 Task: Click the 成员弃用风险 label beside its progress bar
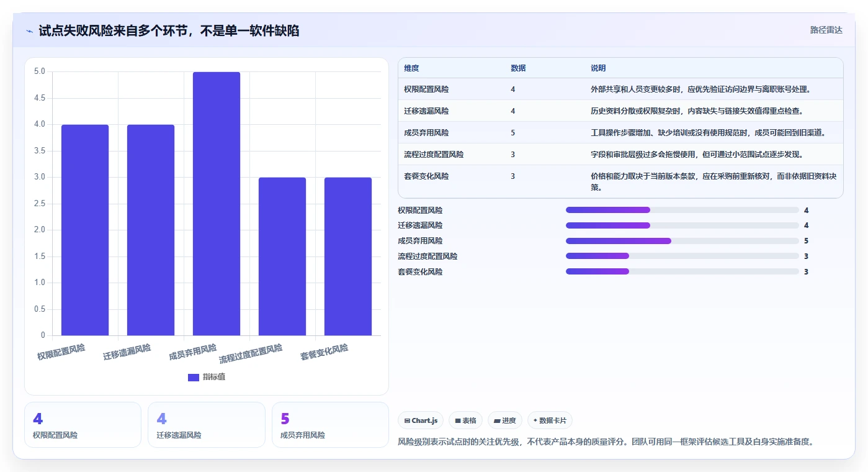point(420,241)
